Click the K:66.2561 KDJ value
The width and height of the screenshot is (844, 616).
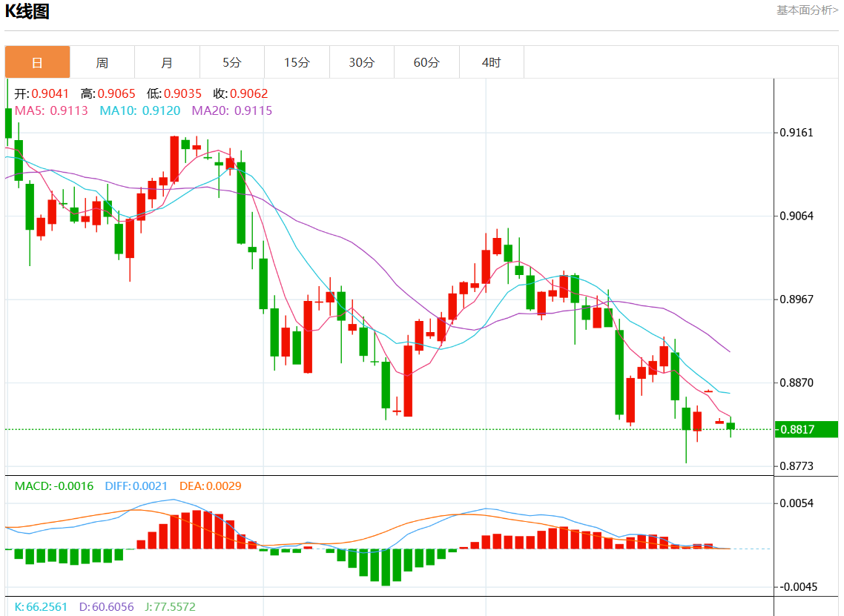pos(41,607)
